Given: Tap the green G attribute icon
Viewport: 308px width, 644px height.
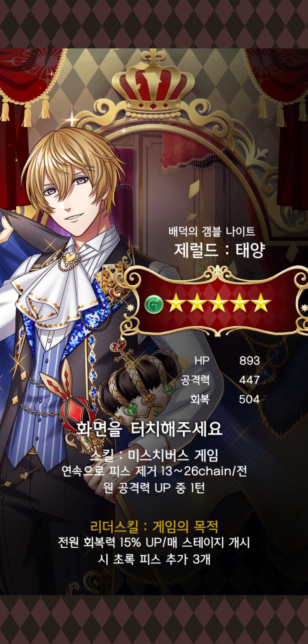Looking at the screenshot, I should pyautogui.click(x=154, y=305).
